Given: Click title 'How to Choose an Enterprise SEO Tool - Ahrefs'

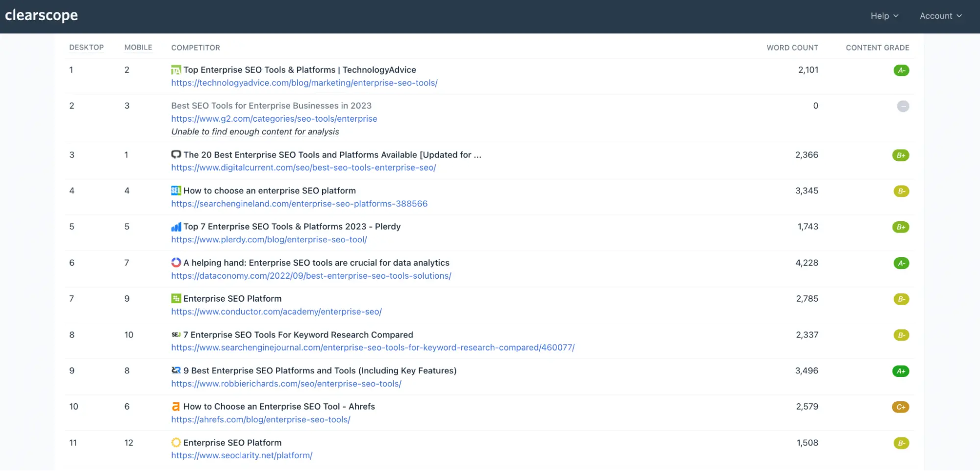Looking at the screenshot, I should click(x=279, y=406).
